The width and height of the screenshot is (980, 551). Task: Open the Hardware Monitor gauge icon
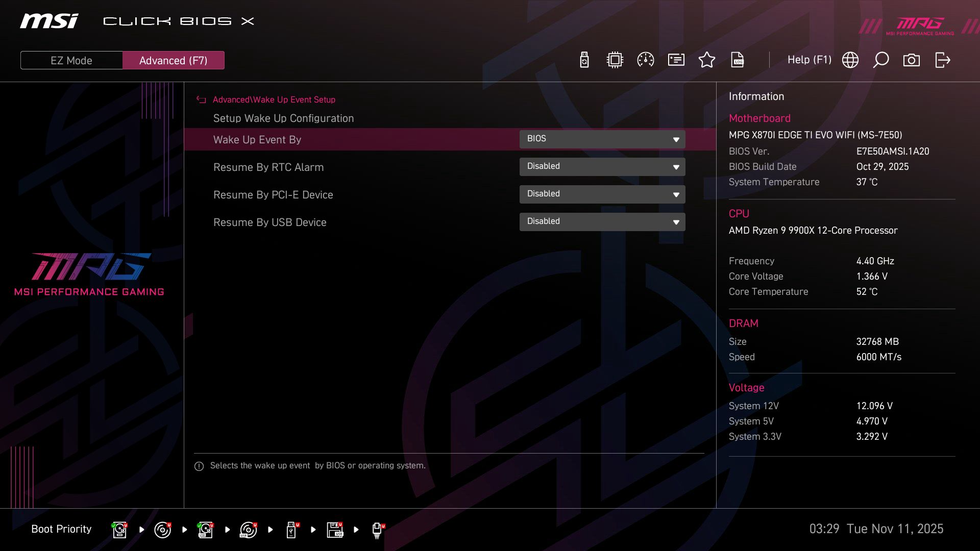click(x=645, y=60)
